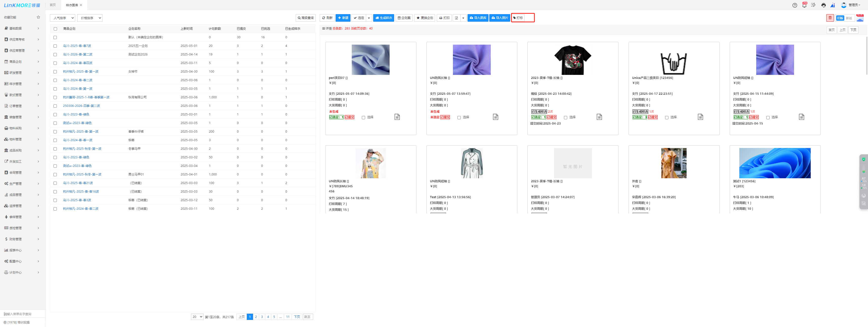Check the 乌川-2025-春-春7波 row checkbox

pyautogui.click(x=55, y=46)
